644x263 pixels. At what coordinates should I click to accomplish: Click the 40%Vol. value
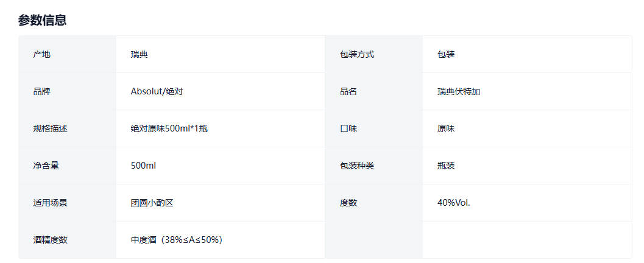click(x=454, y=203)
